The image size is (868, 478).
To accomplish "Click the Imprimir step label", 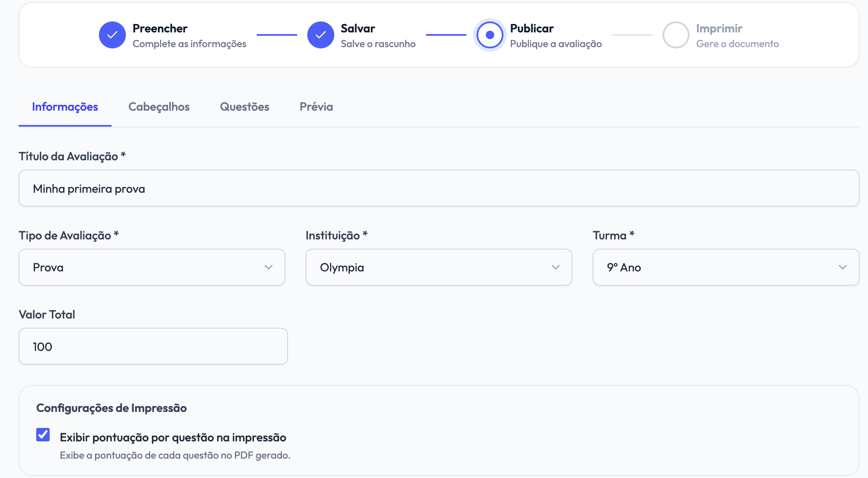I will click(719, 28).
